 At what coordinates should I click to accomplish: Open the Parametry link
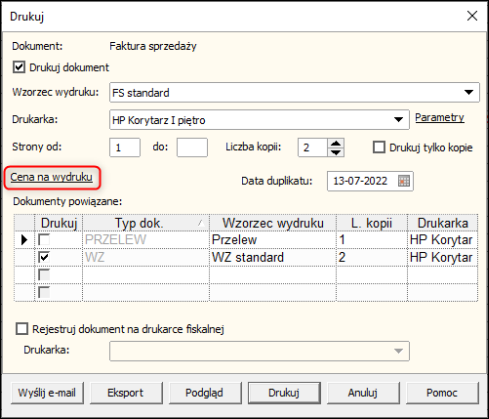point(439,117)
